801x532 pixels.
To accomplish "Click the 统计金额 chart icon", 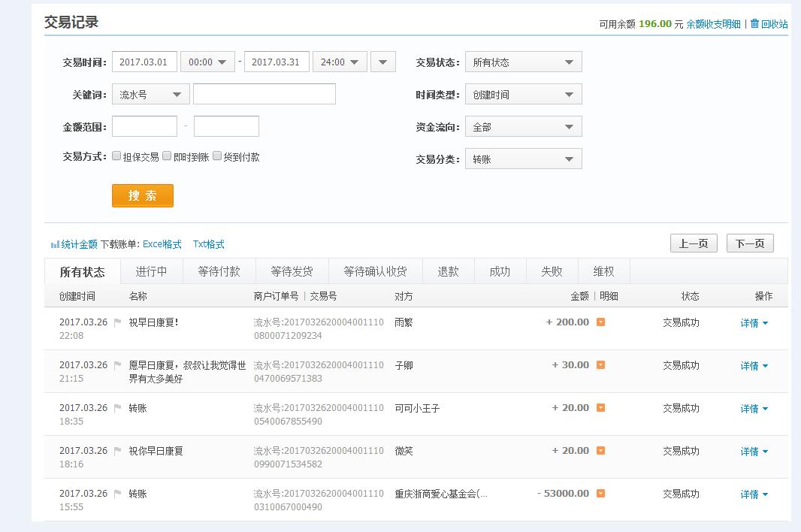I will 55,245.
